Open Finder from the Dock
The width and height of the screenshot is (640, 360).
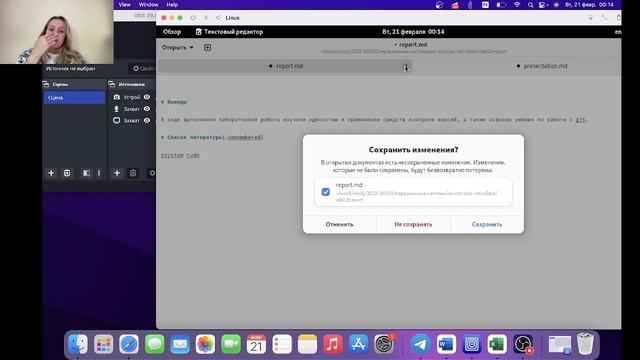coord(78,344)
